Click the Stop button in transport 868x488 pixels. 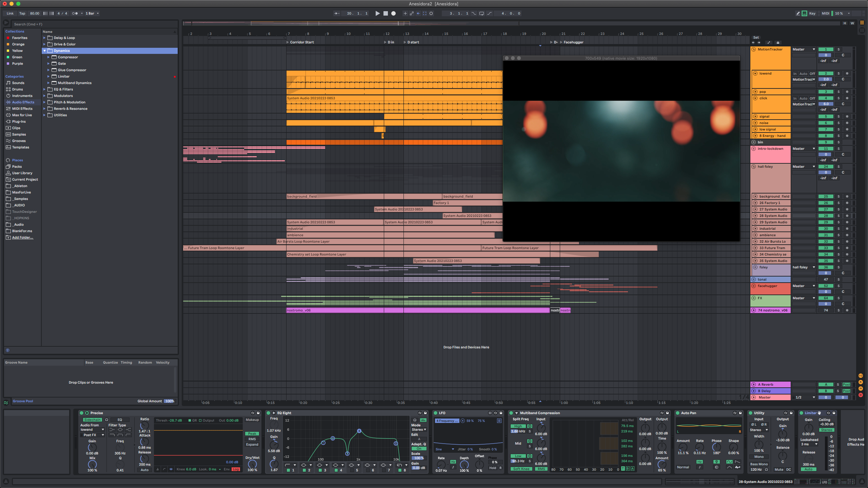pos(386,14)
